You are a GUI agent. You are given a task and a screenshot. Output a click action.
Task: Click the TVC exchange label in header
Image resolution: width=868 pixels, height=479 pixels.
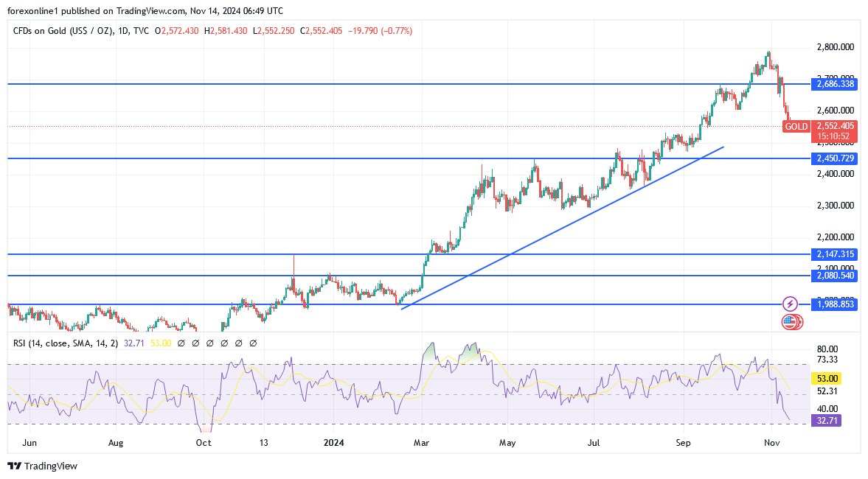[x=141, y=31]
